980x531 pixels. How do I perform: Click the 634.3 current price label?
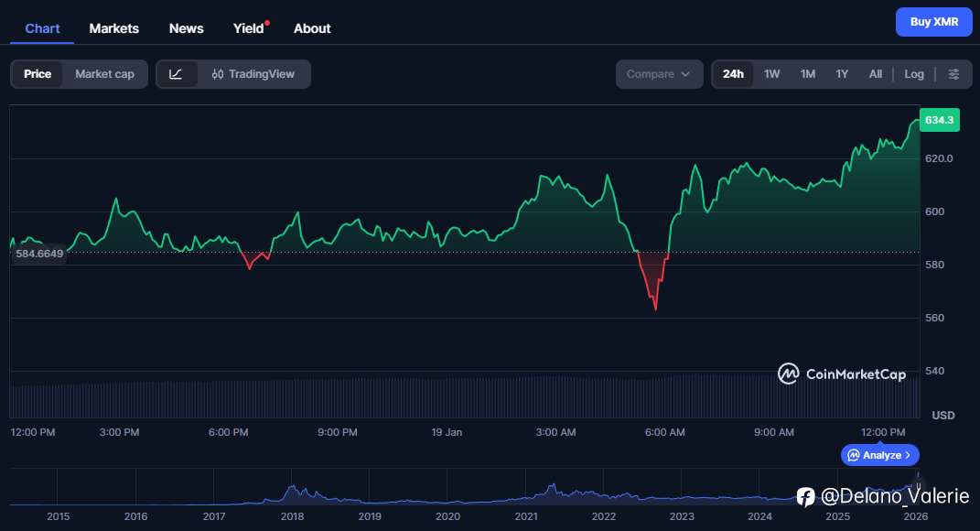pos(939,120)
